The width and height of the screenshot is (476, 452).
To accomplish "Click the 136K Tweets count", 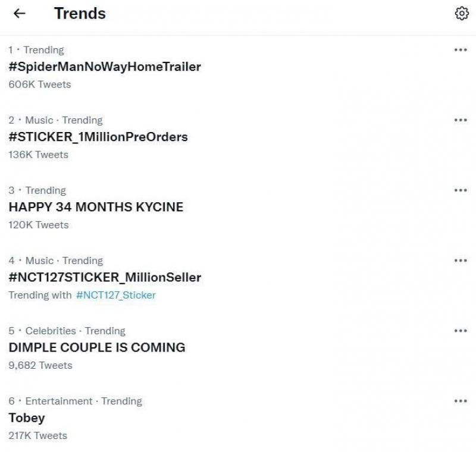I will (39, 155).
